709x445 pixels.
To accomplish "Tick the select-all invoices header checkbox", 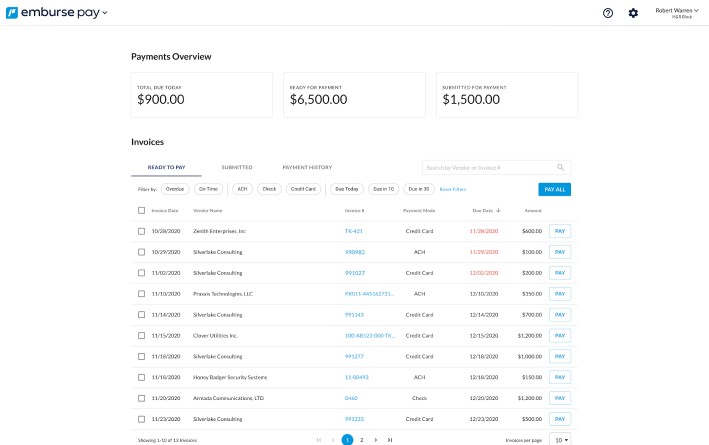I will 142,211.
